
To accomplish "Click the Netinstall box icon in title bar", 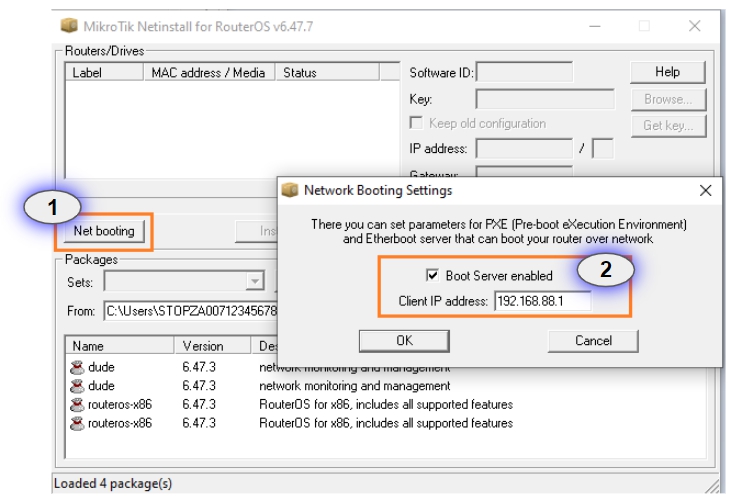I will pos(69,26).
